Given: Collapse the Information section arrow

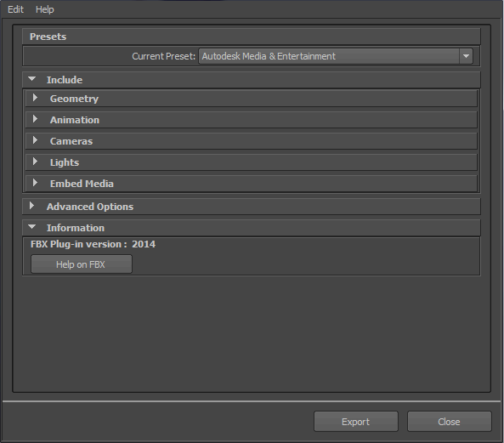Looking at the screenshot, I should click(31, 227).
